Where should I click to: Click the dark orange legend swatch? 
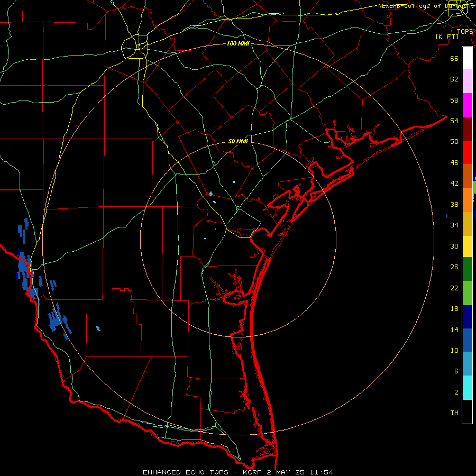(x=467, y=176)
